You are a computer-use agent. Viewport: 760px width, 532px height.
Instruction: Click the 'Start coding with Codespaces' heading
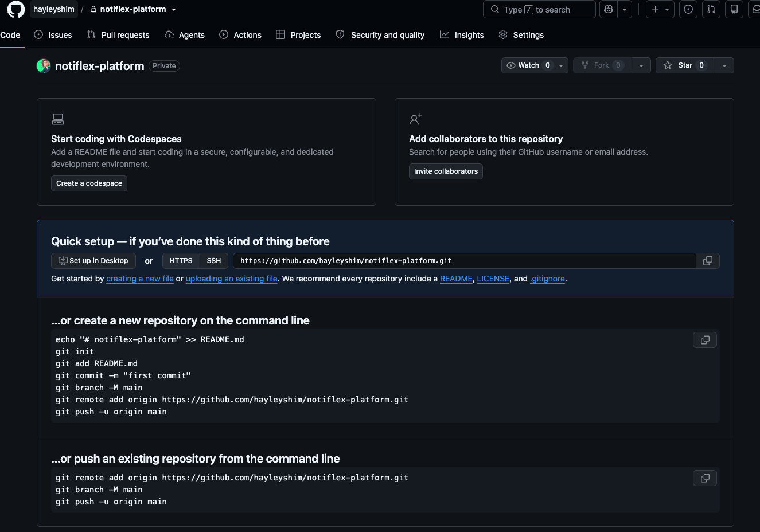pyautogui.click(x=116, y=139)
